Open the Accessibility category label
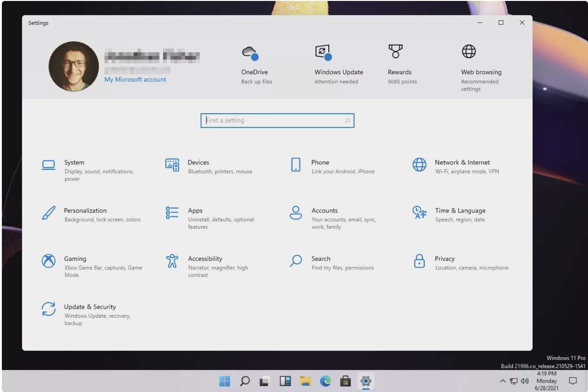588x392 pixels. (x=205, y=259)
